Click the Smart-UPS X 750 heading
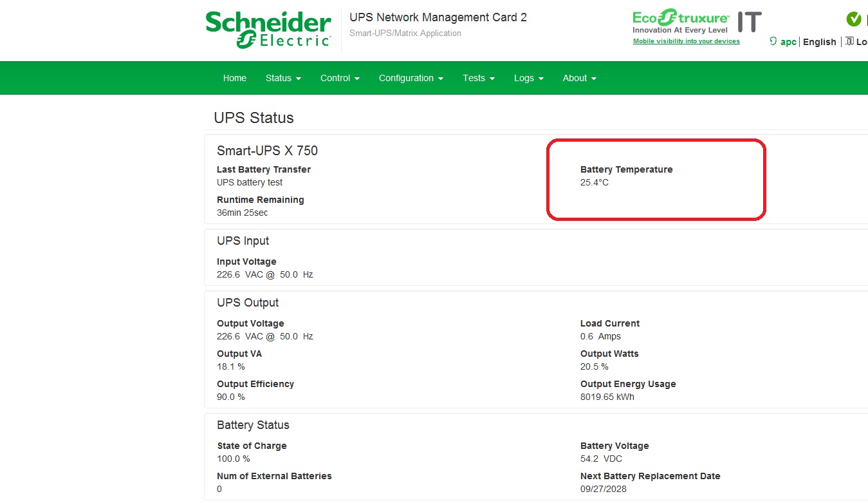 267,151
